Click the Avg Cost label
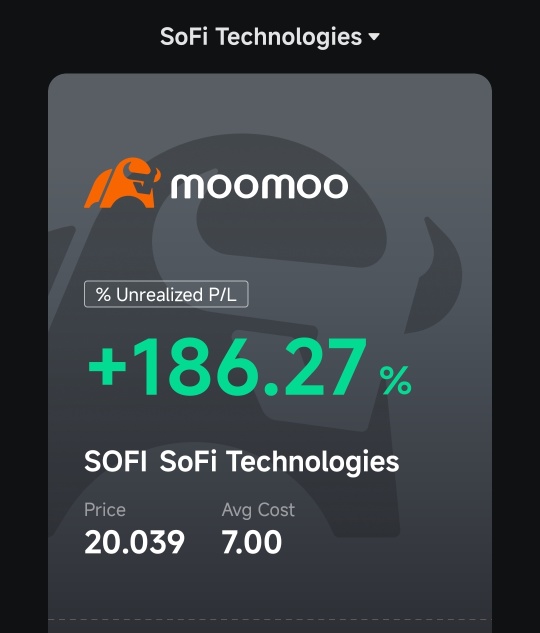This screenshot has height=633, width=540. coord(258,510)
